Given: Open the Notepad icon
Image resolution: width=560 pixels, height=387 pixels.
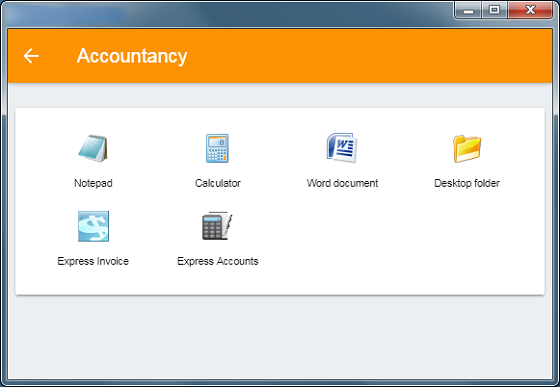Looking at the screenshot, I should point(93,148).
